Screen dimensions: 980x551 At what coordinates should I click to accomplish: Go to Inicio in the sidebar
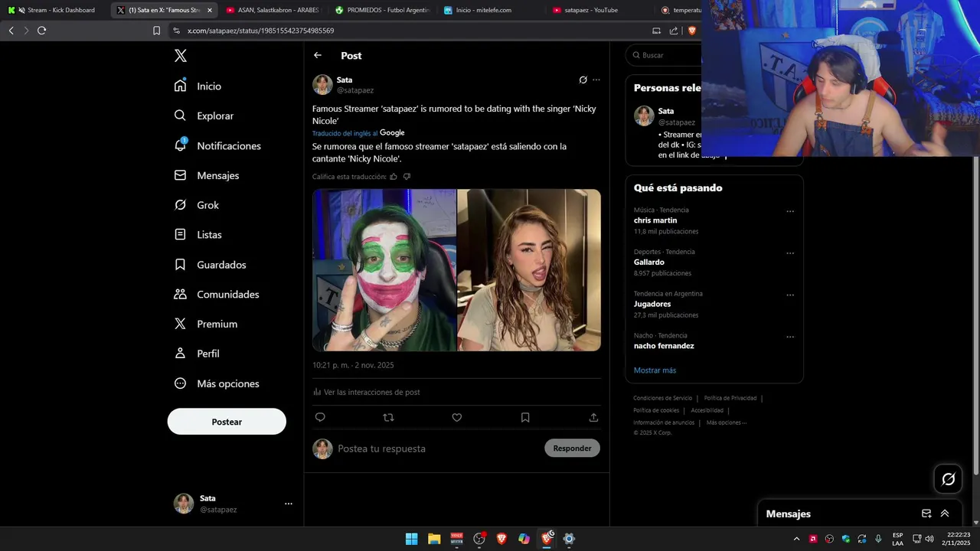[x=198, y=86]
